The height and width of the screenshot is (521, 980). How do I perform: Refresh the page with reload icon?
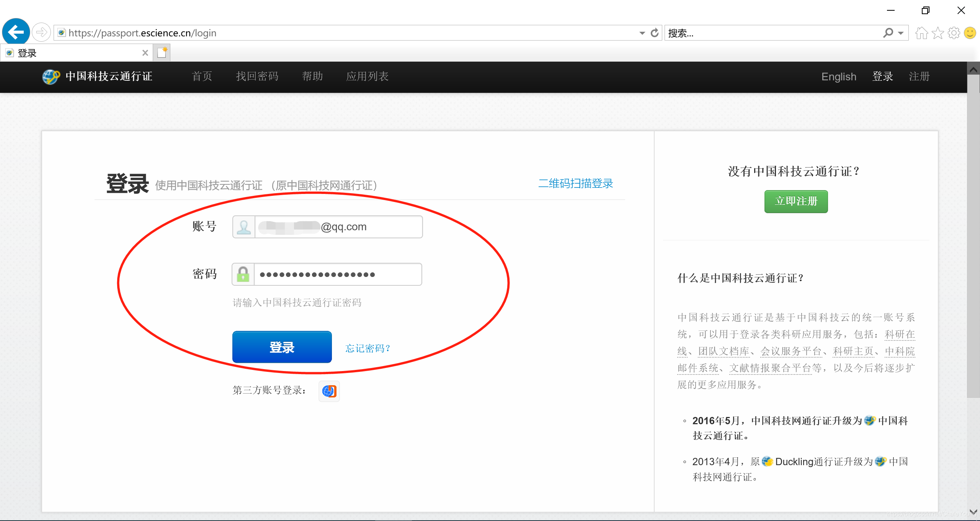655,33
